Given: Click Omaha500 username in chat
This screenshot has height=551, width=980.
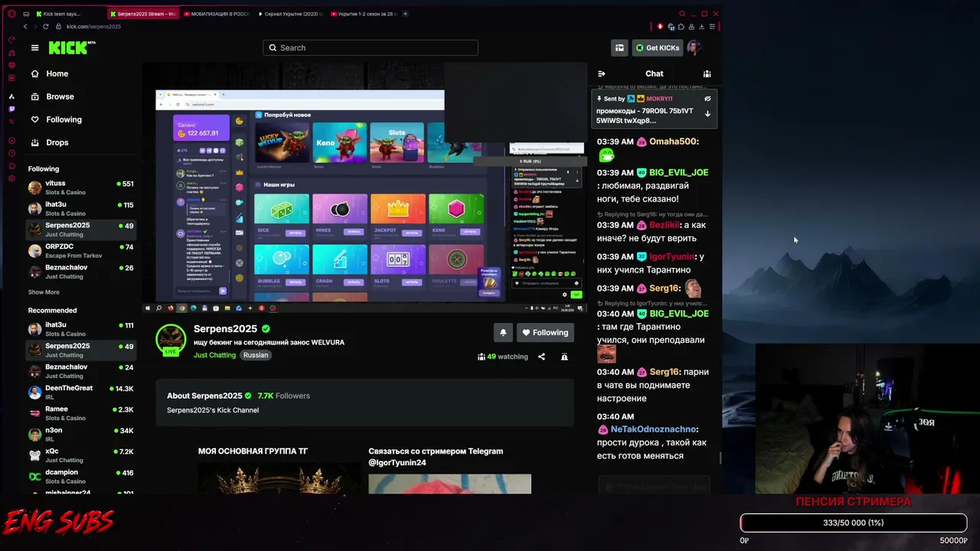Looking at the screenshot, I should click(x=674, y=142).
